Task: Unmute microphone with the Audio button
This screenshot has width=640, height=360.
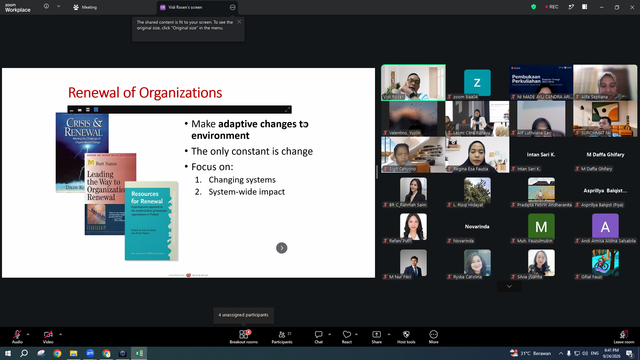Action: point(17,337)
